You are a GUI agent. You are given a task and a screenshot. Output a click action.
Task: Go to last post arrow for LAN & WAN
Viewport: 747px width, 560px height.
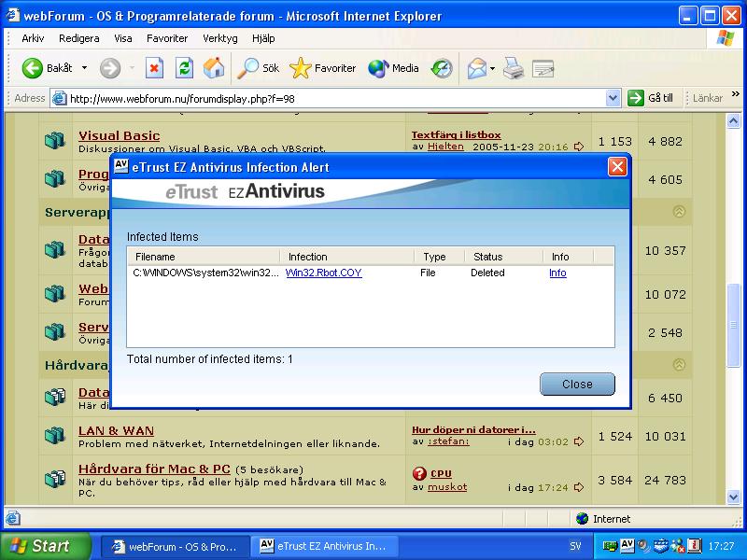coord(579,441)
